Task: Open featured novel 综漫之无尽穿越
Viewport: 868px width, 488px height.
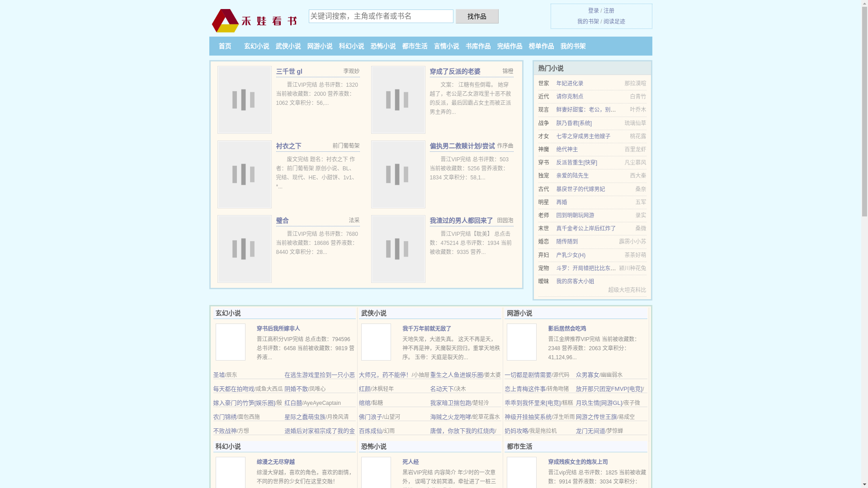Action: pos(275,462)
